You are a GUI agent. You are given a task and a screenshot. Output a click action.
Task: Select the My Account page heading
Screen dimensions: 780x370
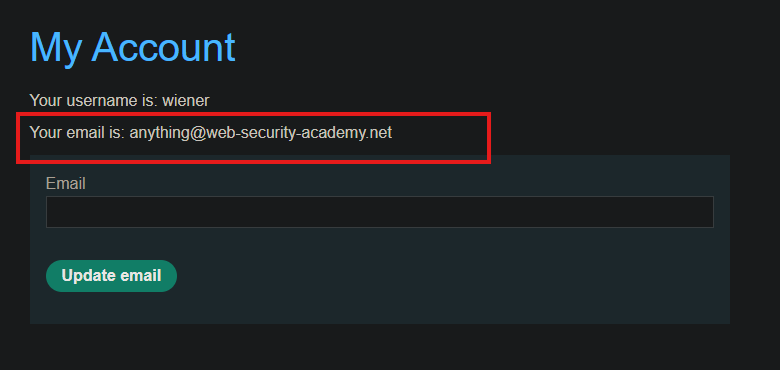point(132,48)
